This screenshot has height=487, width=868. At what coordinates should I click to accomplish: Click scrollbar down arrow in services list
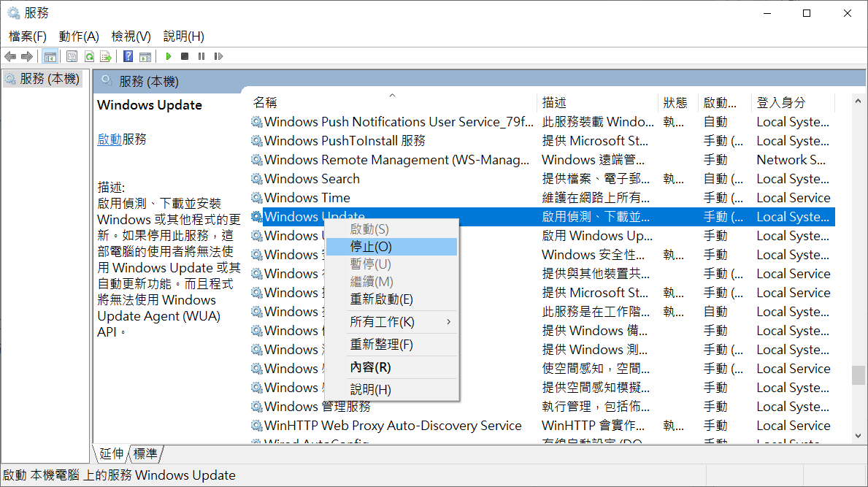[858, 436]
